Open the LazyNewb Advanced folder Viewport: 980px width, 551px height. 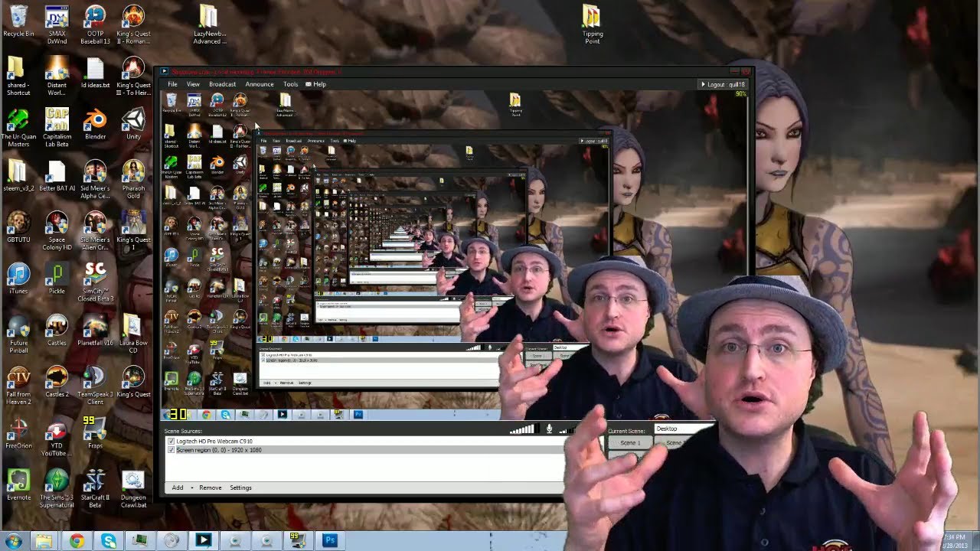tap(209, 24)
